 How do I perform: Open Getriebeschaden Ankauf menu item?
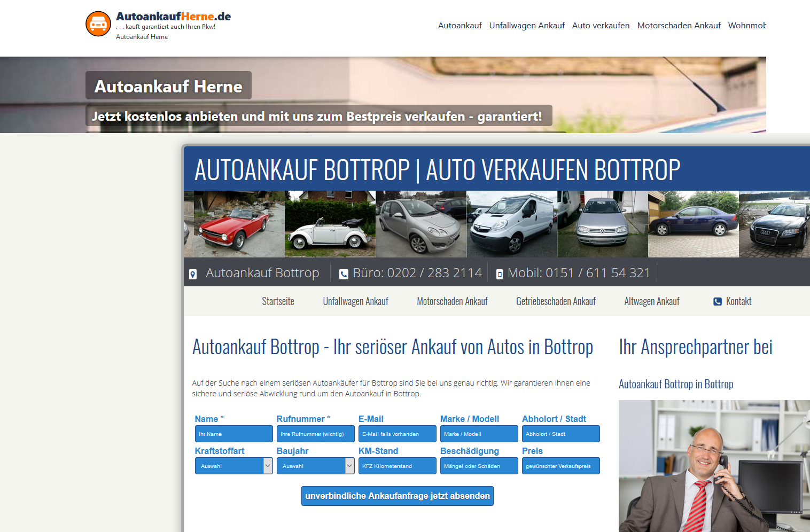(556, 301)
